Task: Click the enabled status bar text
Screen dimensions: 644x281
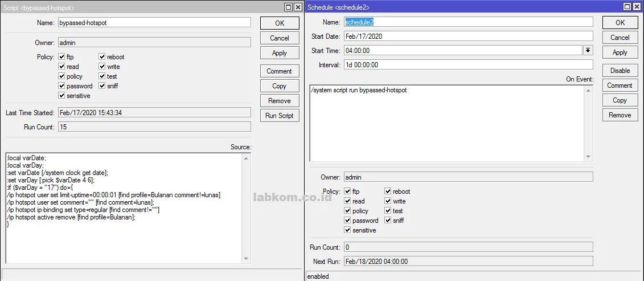Action: (318, 276)
